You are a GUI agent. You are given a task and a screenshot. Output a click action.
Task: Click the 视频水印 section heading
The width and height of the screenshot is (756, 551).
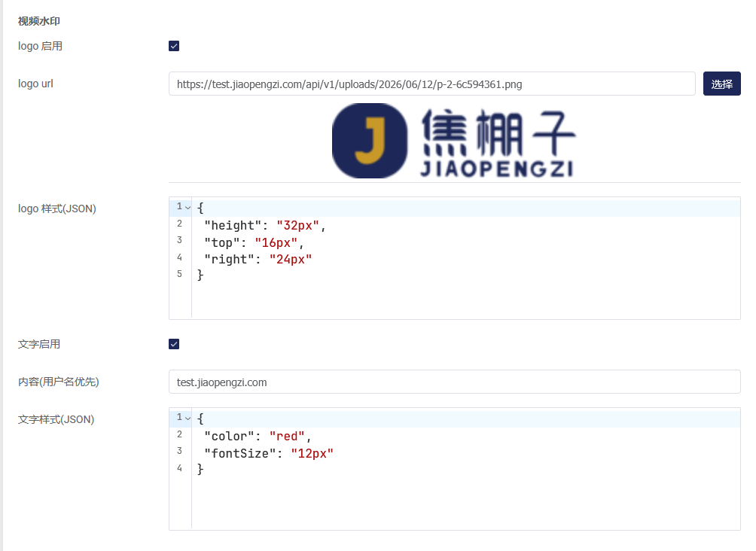[x=39, y=21]
